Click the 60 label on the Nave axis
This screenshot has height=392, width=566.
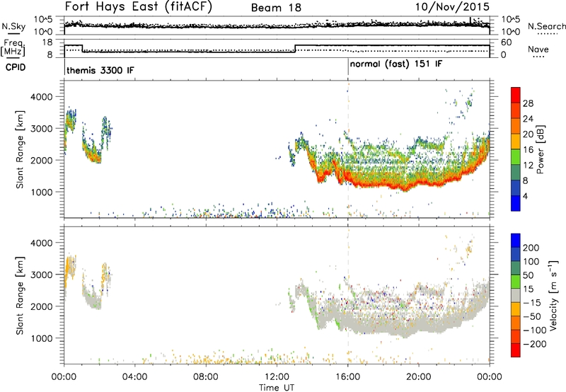507,42
